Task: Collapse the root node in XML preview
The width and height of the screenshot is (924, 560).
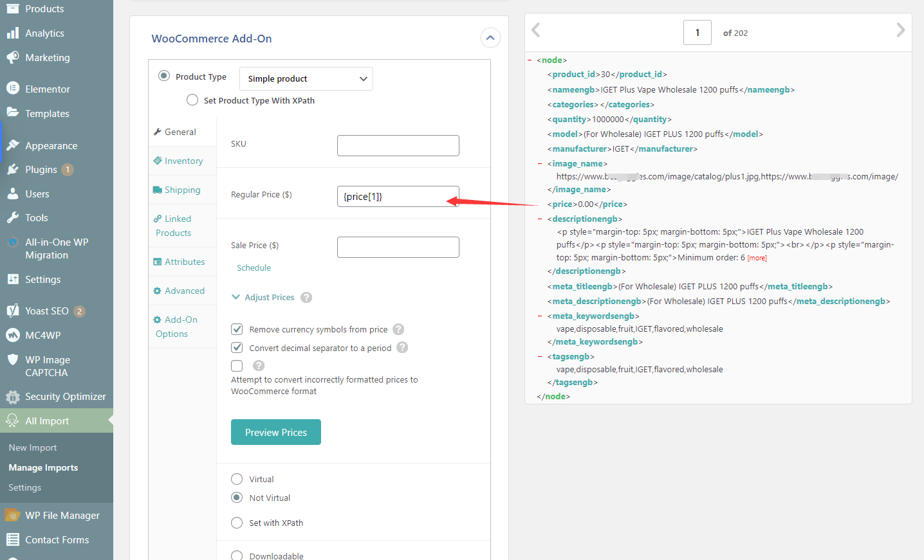Action: coord(530,60)
